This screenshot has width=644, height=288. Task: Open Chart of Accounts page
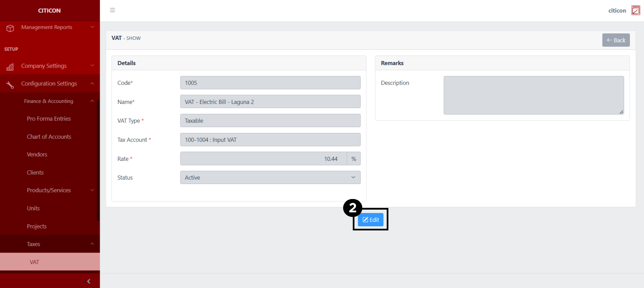click(x=49, y=137)
